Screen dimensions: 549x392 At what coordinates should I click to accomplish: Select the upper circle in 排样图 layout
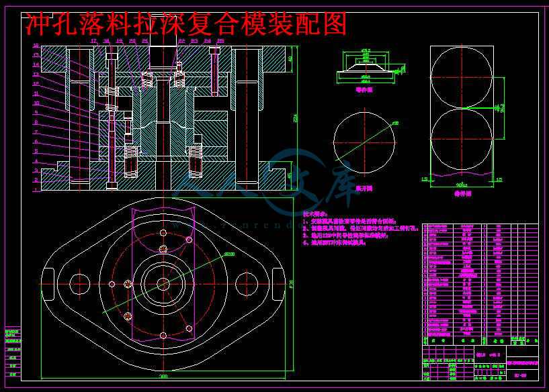point(462,78)
